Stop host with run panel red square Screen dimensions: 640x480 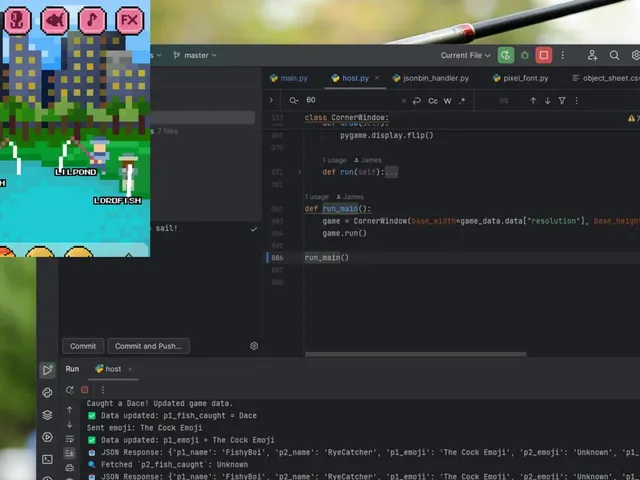[84, 390]
